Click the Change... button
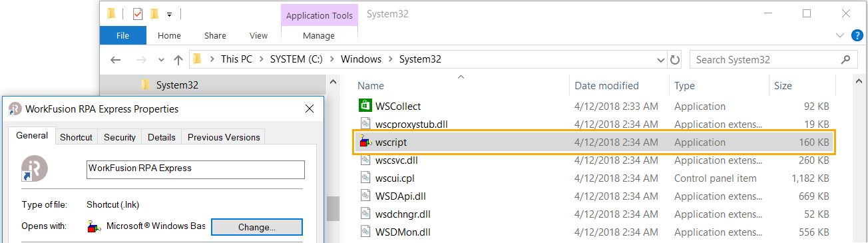 coord(257,227)
